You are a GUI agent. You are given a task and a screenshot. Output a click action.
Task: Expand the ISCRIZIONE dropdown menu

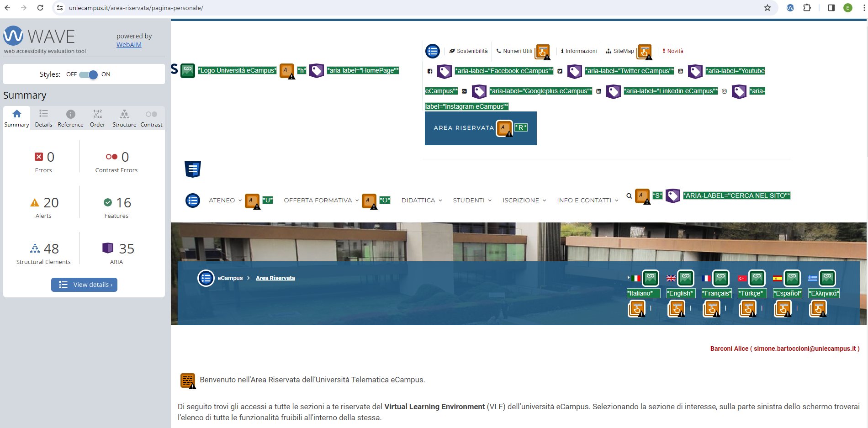click(x=524, y=201)
